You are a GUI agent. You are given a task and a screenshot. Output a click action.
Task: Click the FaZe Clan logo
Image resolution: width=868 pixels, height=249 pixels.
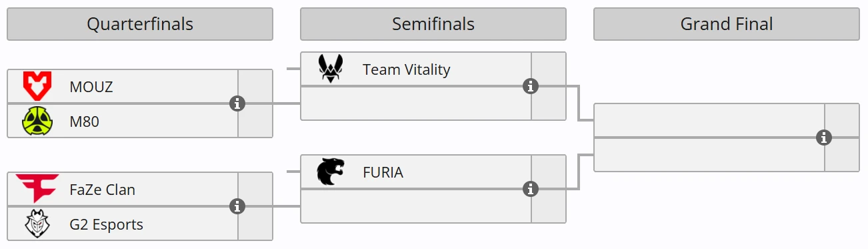[37, 189]
